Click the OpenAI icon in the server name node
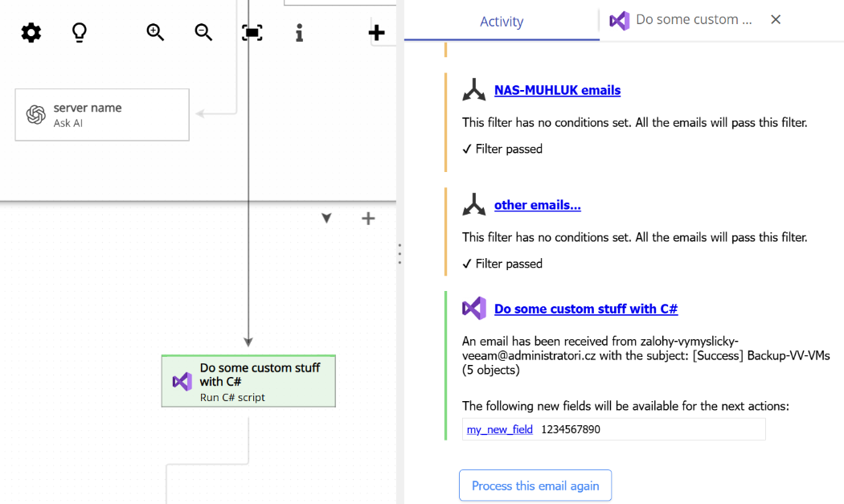The height and width of the screenshot is (504, 844). point(33,114)
